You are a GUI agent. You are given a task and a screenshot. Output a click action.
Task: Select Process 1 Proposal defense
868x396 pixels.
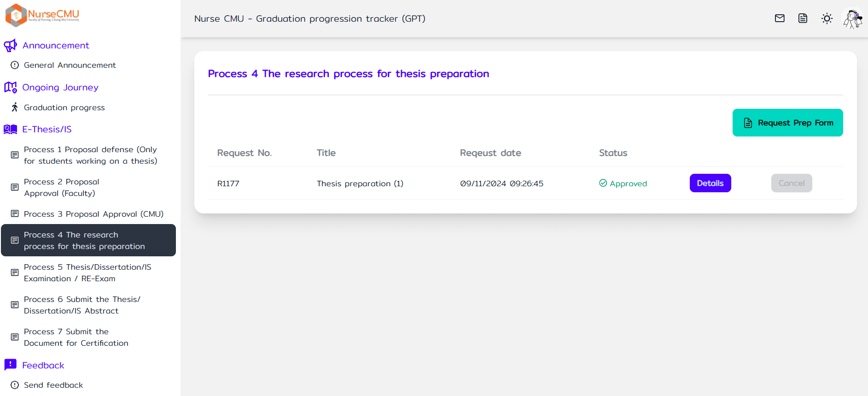tap(90, 155)
